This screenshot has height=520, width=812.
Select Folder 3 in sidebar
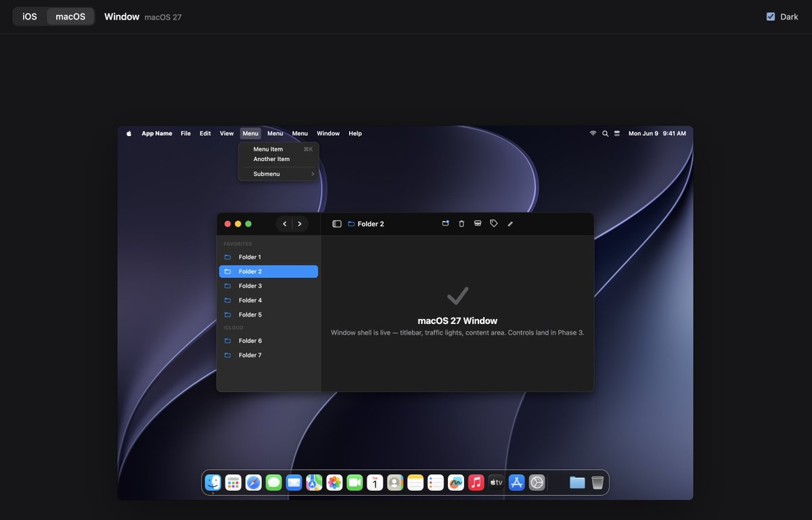[269, 286]
